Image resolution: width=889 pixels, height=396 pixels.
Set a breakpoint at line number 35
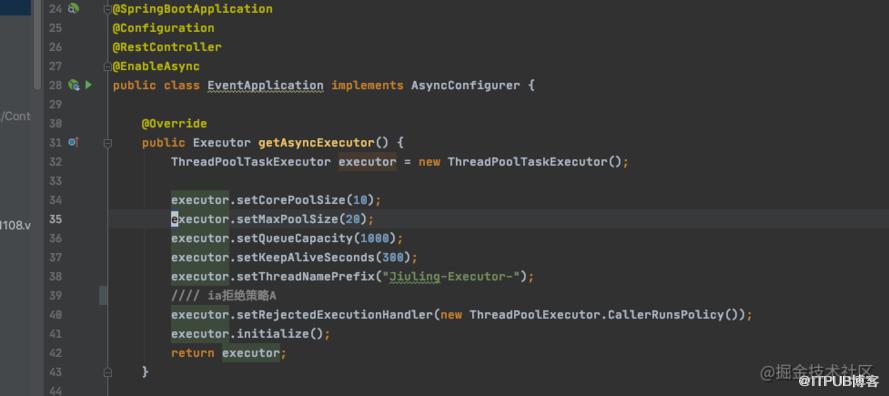click(55, 219)
